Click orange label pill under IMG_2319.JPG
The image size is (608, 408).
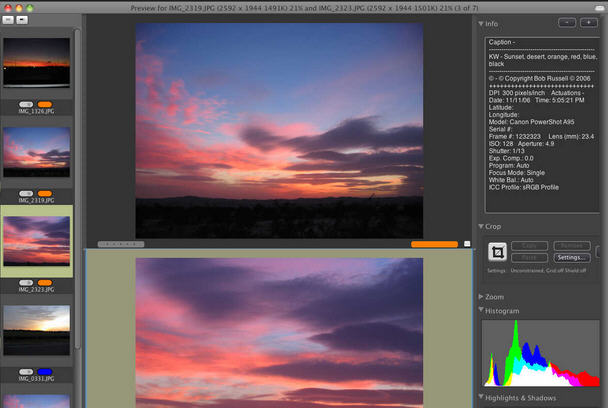tap(45, 194)
